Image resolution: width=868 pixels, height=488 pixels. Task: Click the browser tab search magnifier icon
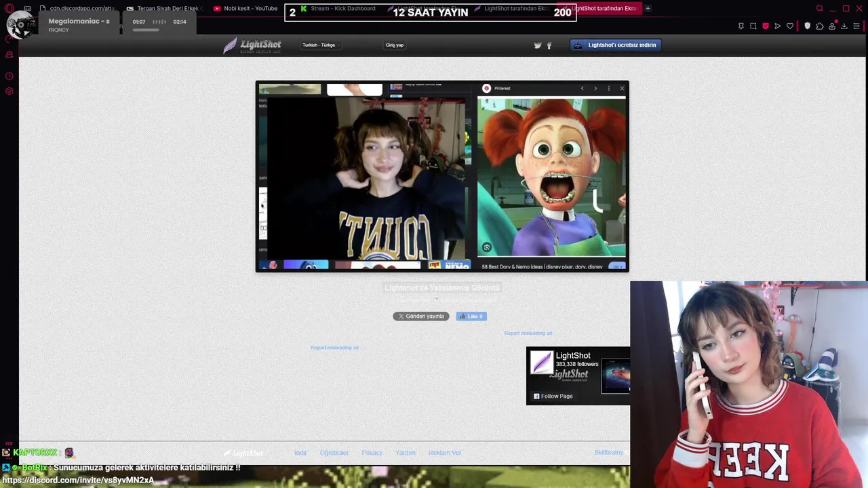[819, 8]
